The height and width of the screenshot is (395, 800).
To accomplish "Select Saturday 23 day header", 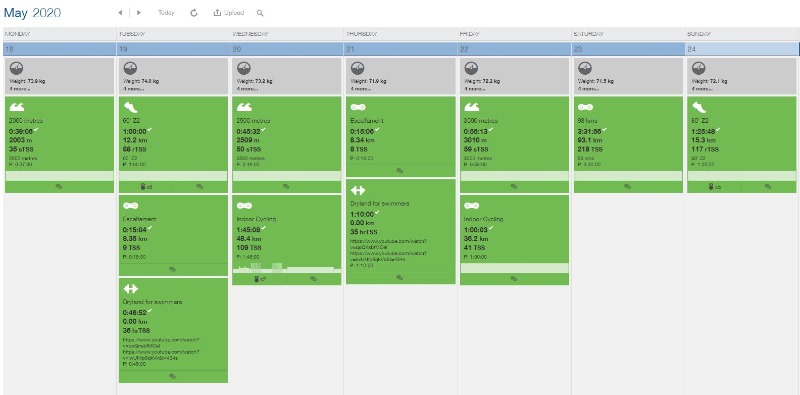I will coord(628,49).
